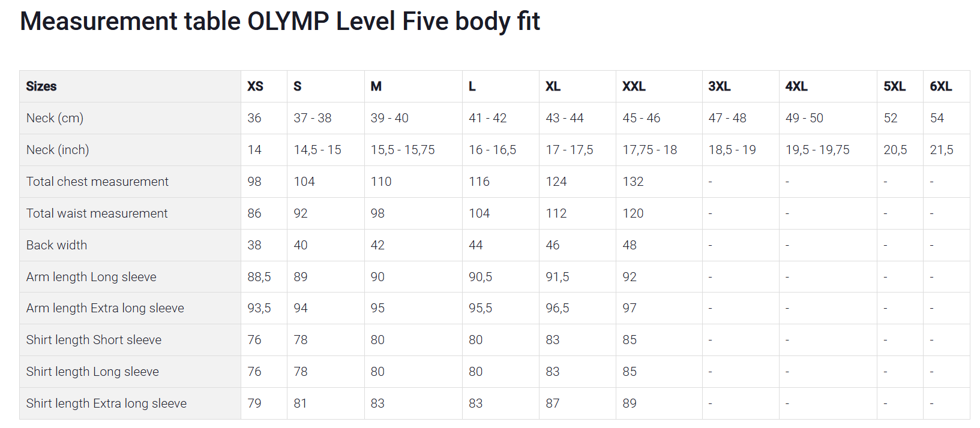Image resolution: width=980 pixels, height=428 pixels.
Task: Click the 4XL column header
Action: click(796, 86)
